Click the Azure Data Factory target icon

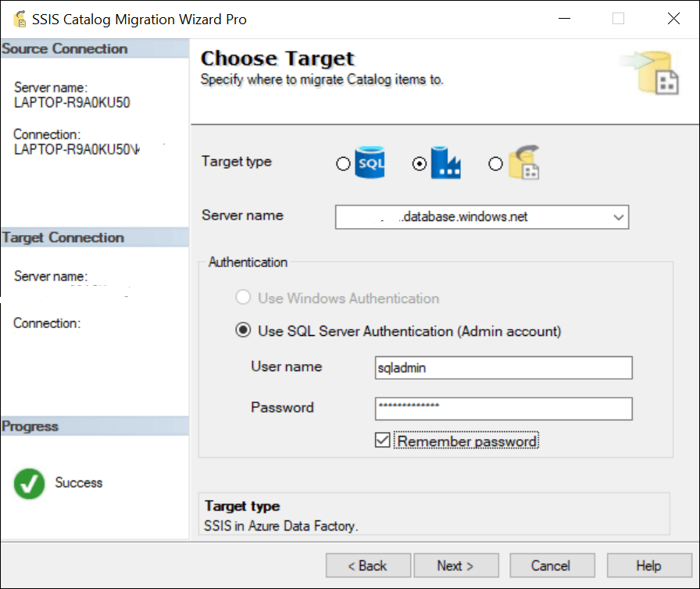coord(445,162)
